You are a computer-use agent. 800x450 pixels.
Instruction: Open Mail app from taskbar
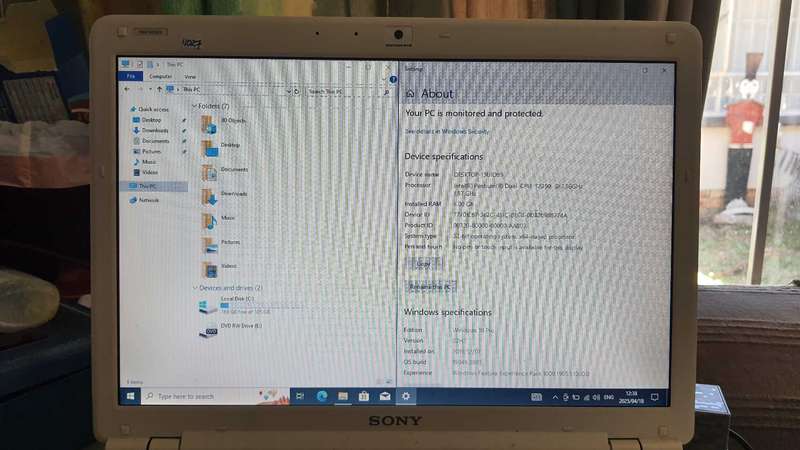pyautogui.click(x=385, y=396)
